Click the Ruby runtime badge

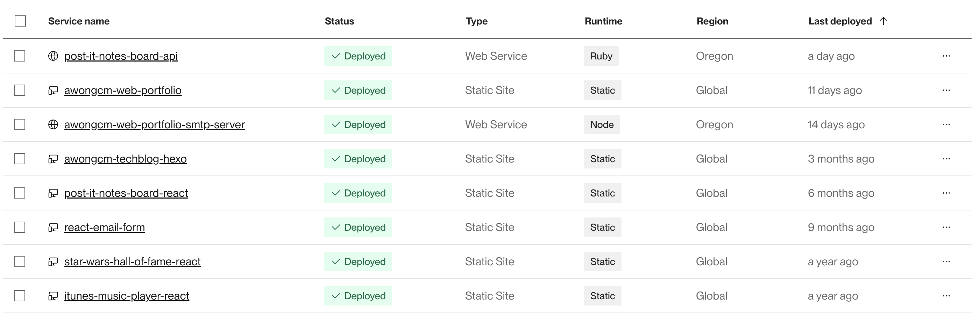pyautogui.click(x=601, y=56)
